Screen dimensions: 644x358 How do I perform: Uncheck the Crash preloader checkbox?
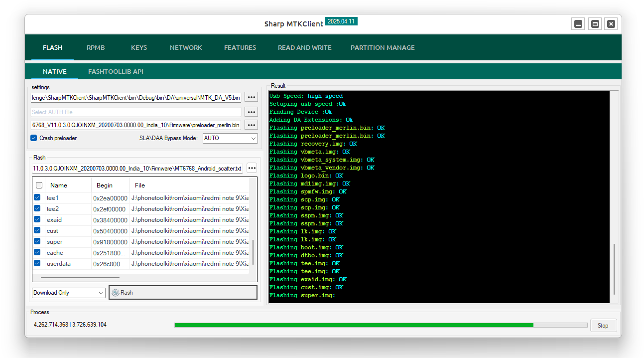[34, 138]
